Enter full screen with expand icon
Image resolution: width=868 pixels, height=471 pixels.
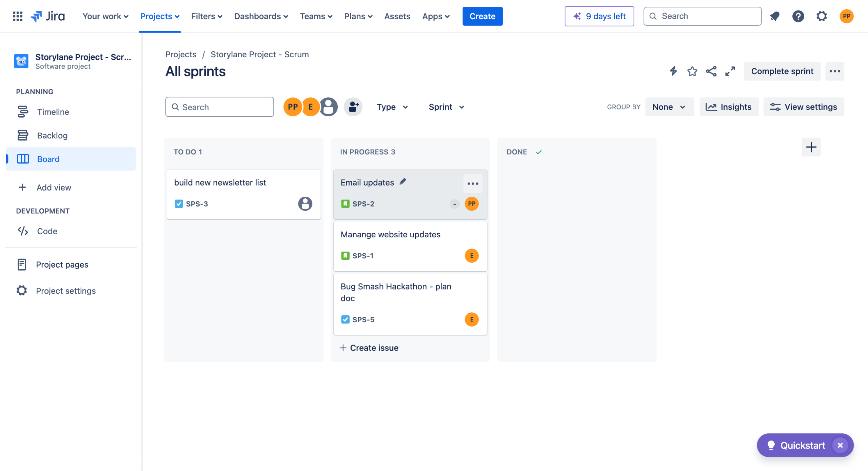730,71
